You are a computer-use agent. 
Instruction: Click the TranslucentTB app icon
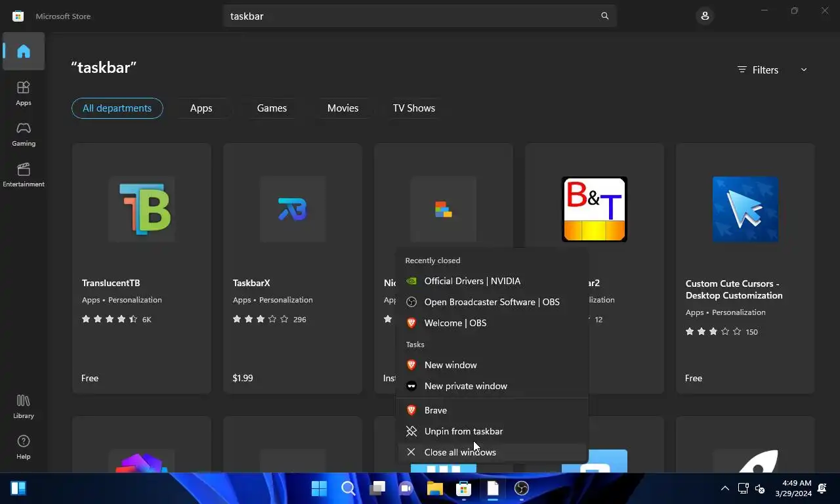[x=142, y=209]
